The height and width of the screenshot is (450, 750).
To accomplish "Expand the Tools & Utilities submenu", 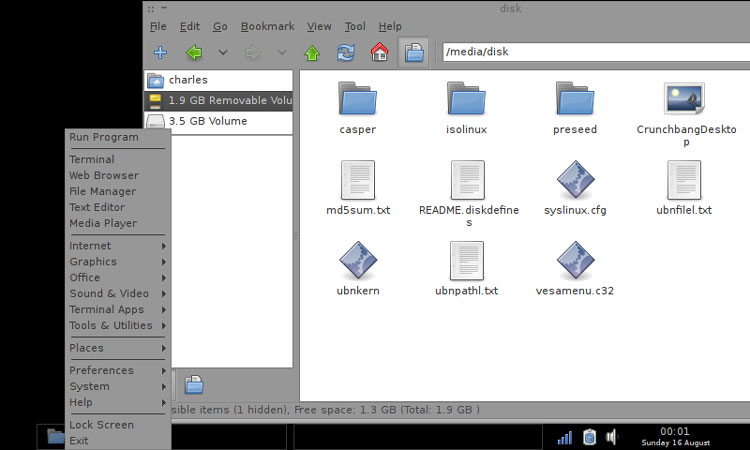I will (118, 325).
